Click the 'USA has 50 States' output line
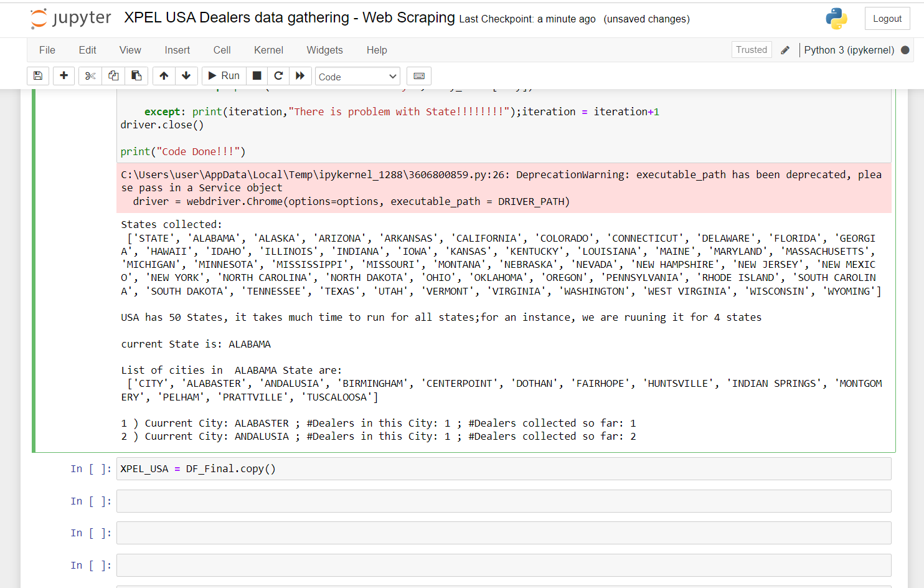 pyautogui.click(x=441, y=317)
